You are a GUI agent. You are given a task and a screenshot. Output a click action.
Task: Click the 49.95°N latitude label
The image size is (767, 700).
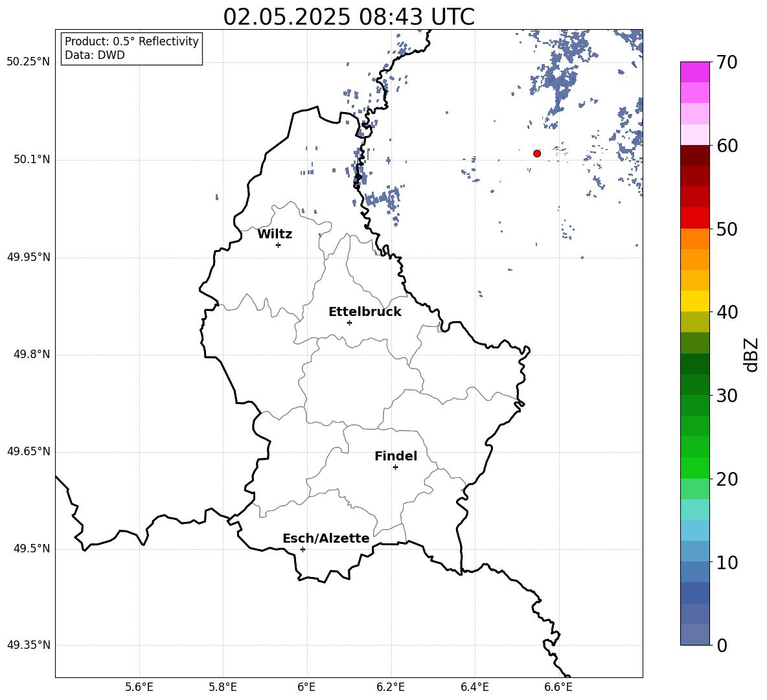pyautogui.click(x=29, y=257)
